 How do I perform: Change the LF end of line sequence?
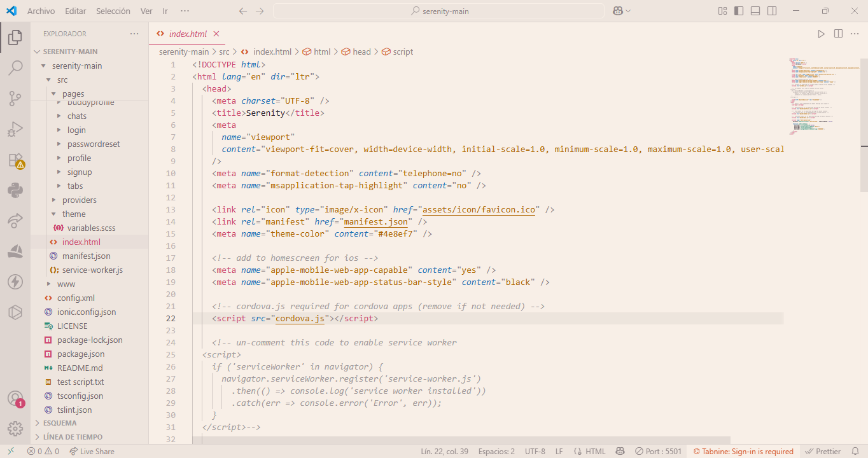tap(559, 452)
